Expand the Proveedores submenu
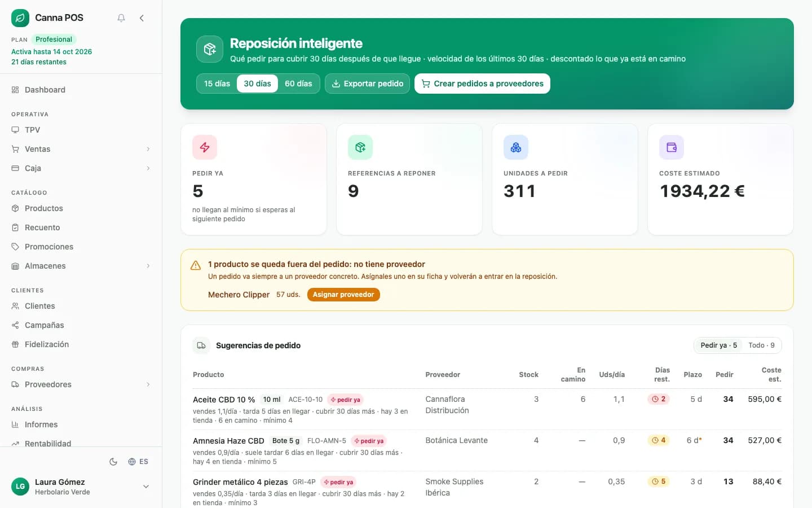Viewport: 812px width, 508px height. click(81, 384)
